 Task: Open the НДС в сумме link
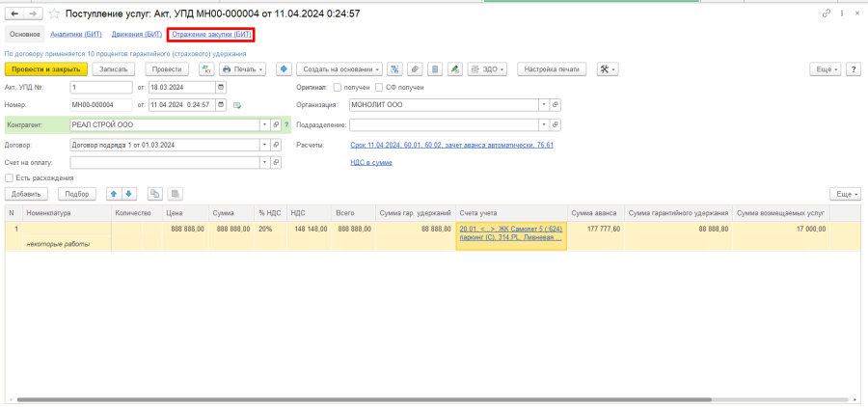click(371, 162)
